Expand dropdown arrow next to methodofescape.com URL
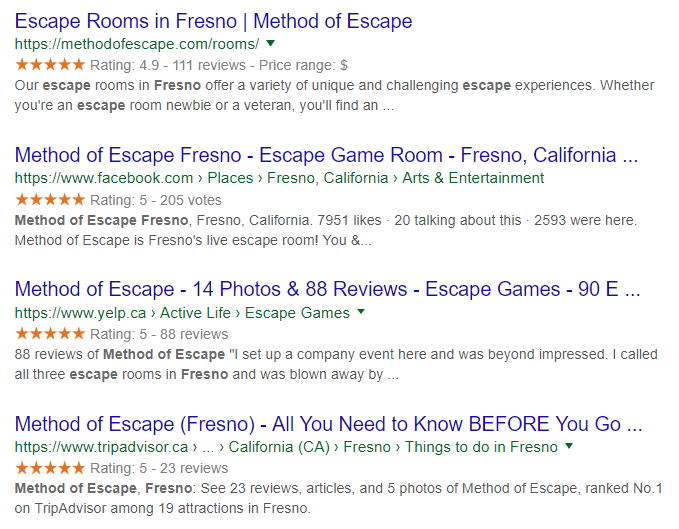Screen dimensions: 679x529 [x=270, y=44]
